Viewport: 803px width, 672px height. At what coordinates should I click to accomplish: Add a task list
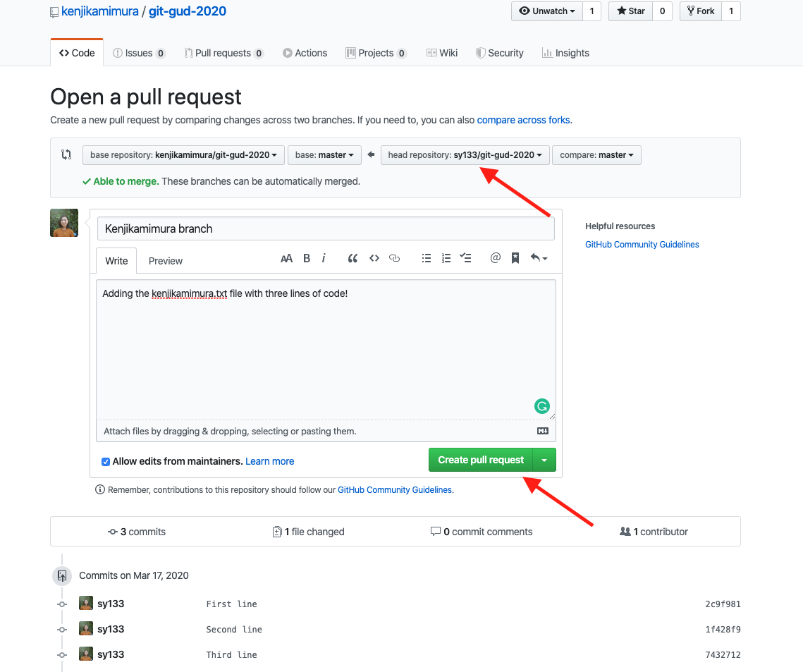coord(465,257)
